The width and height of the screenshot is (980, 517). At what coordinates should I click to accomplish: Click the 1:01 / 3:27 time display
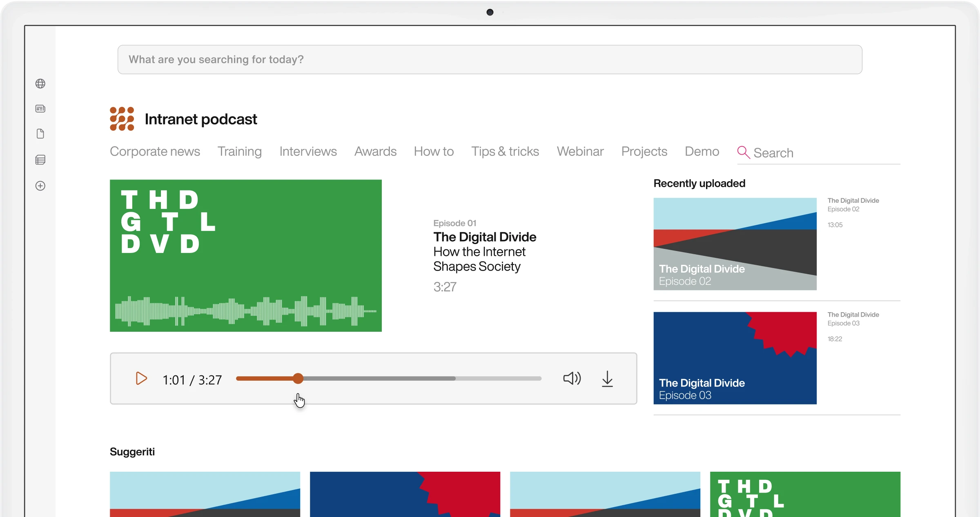(192, 380)
